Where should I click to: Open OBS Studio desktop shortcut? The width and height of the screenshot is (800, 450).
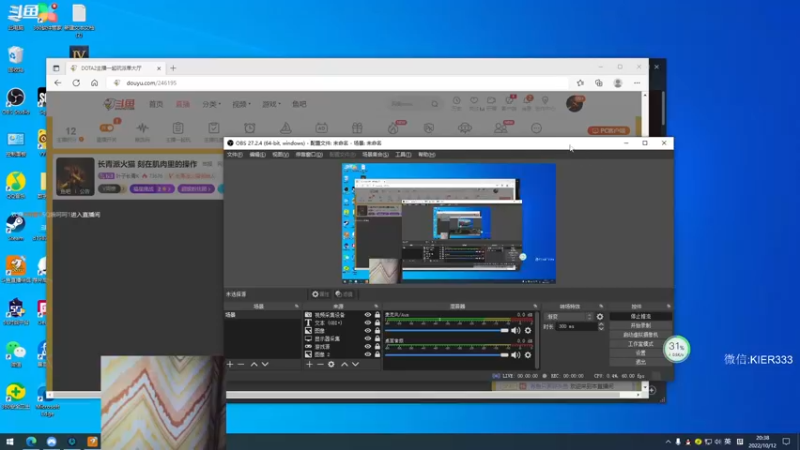point(16,100)
